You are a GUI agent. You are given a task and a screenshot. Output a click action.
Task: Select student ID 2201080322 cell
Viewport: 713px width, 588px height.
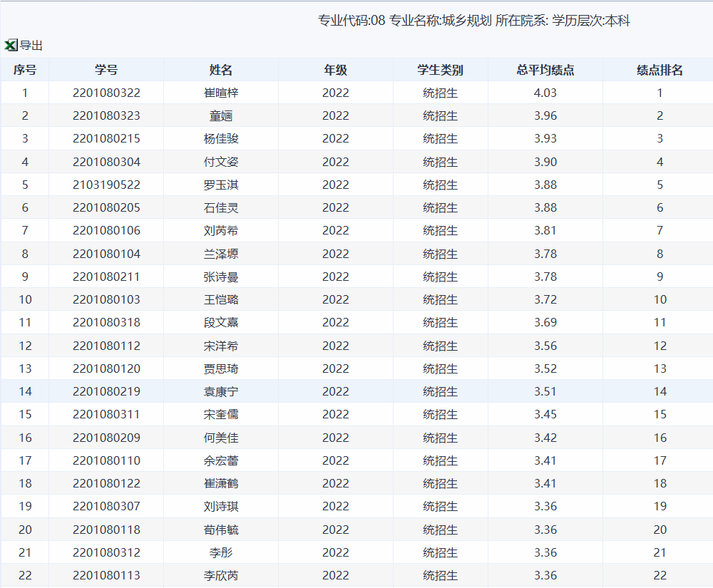tap(106, 93)
